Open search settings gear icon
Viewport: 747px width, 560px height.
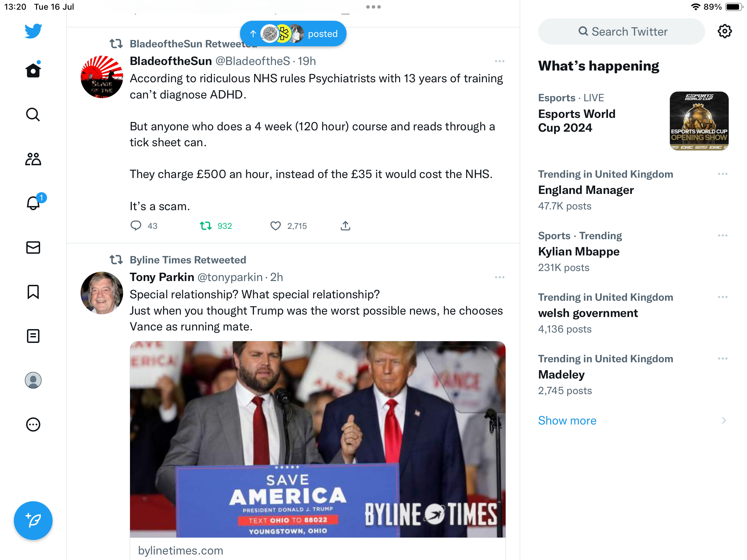[x=725, y=31]
